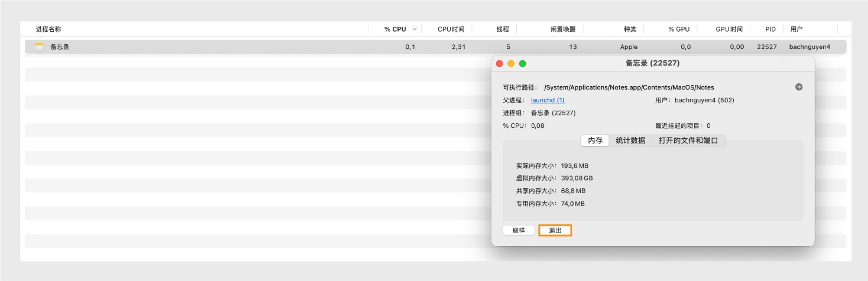
Task: Close the 备忘录 (22527) info window
Action: 500,64
